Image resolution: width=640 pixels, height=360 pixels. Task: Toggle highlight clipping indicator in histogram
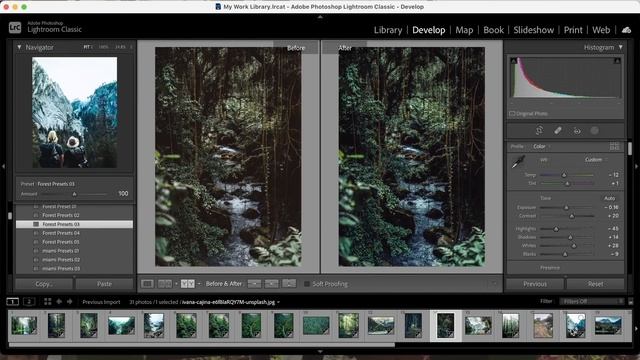(617, 61)
